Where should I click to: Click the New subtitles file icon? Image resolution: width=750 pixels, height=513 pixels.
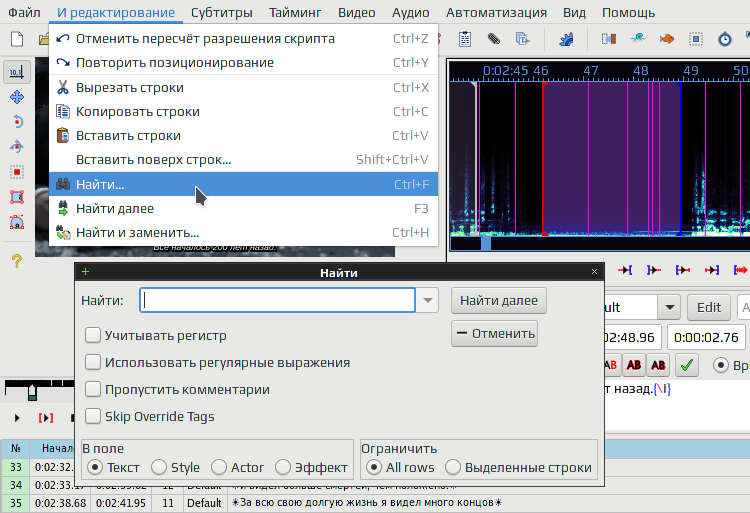click(17, 39)
